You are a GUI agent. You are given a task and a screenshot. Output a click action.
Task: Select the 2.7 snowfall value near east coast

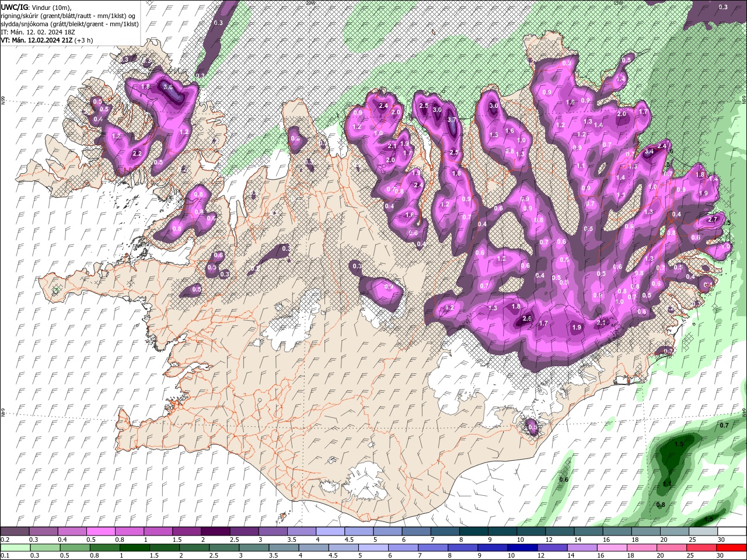click(713, 219)
